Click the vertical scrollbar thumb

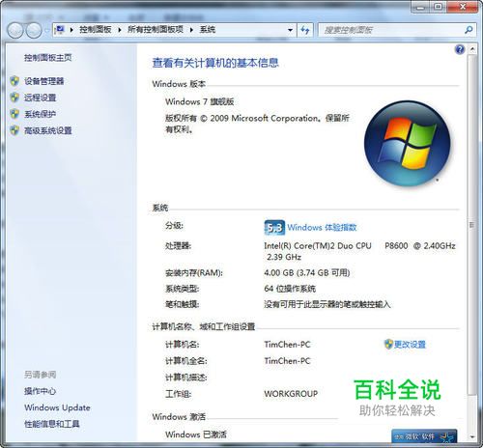tap(471, 225)
